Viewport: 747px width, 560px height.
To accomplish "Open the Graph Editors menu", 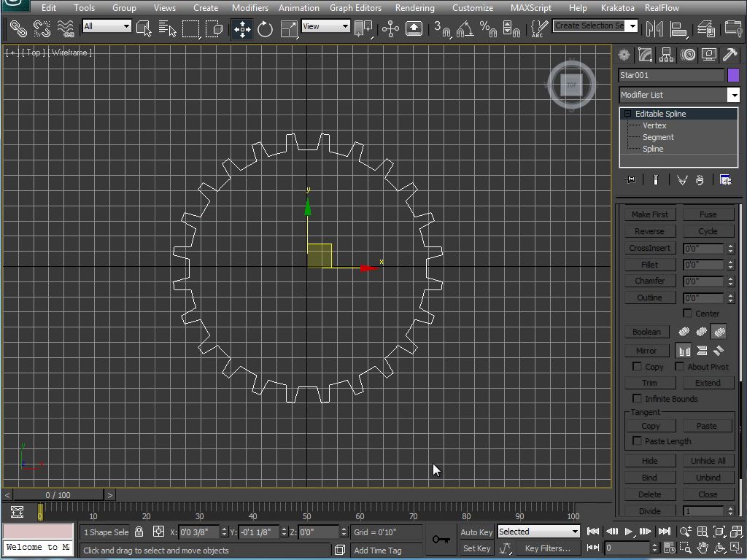I will (x=355, y=7).
